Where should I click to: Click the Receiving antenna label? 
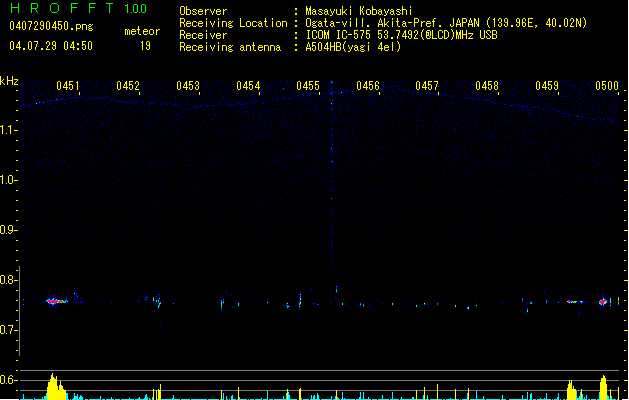tap(230, 47)
